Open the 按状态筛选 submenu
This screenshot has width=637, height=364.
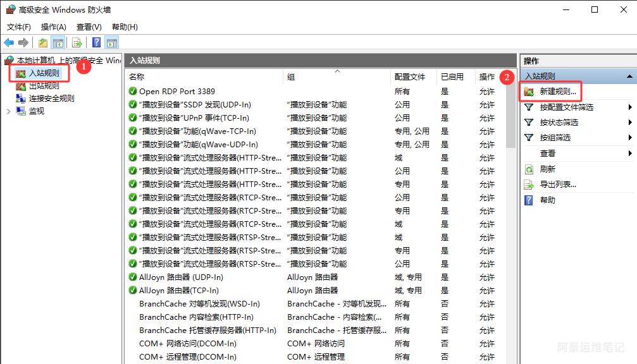click(559, 123)
